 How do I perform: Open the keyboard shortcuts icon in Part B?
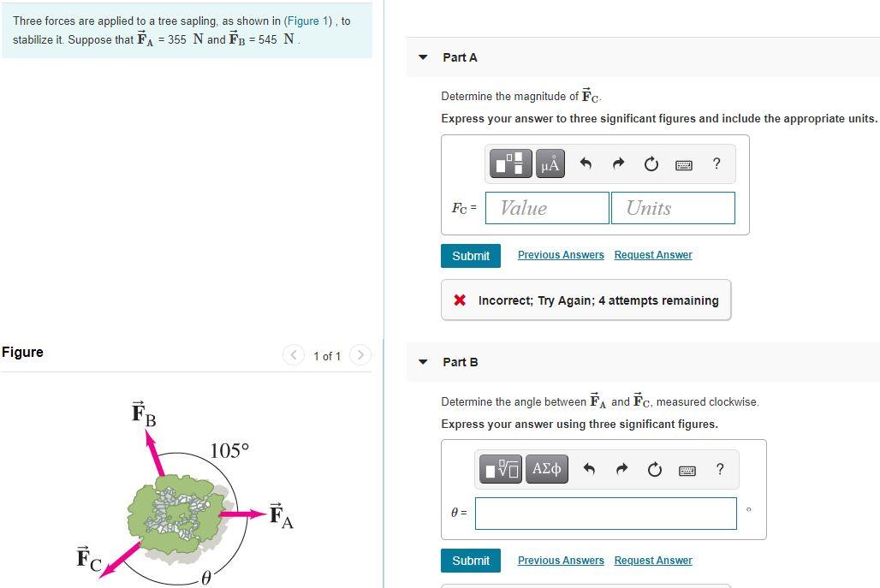[x=686, y=469]
